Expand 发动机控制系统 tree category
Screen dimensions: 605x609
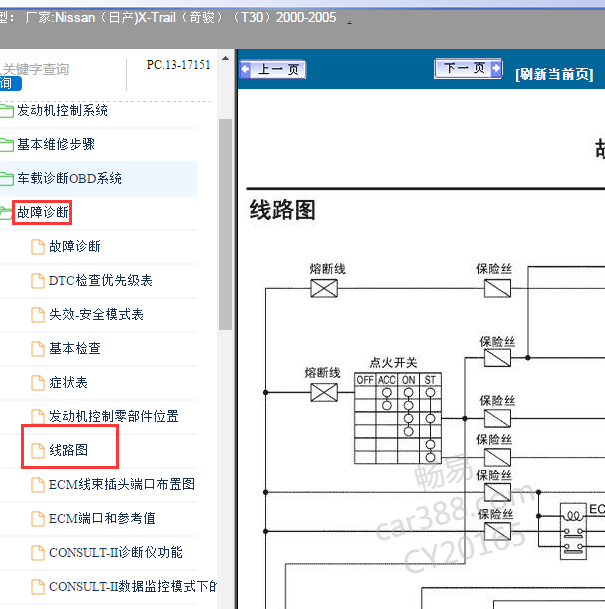(63, 111)
